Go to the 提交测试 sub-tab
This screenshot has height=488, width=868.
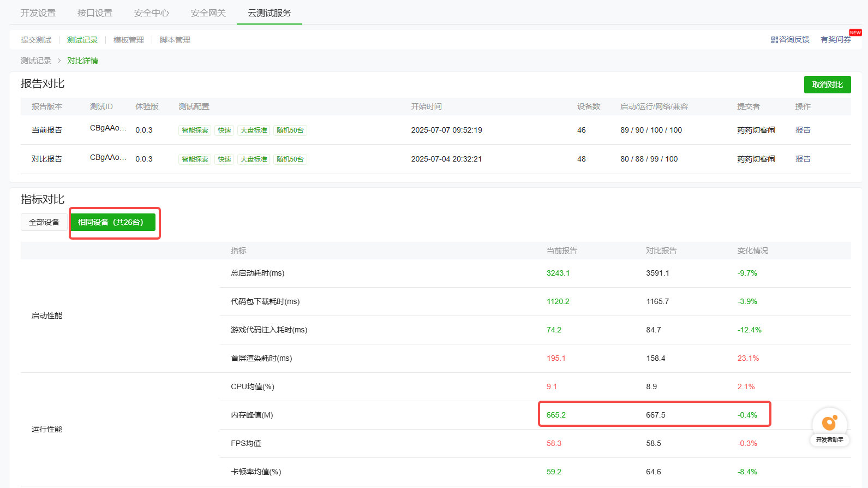[36, 40]
